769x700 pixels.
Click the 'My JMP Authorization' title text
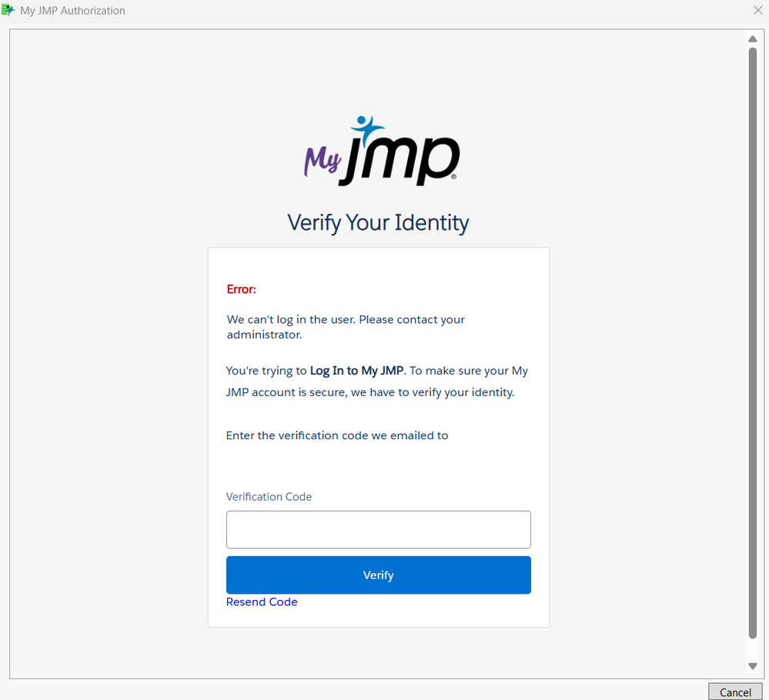[x=74, y=10]
